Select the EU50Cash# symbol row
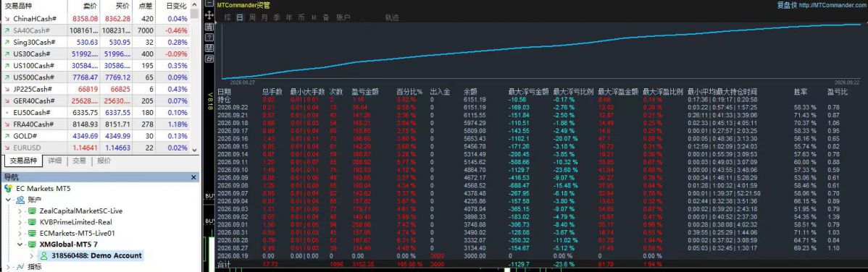The image size is (868, 272). 95,112
